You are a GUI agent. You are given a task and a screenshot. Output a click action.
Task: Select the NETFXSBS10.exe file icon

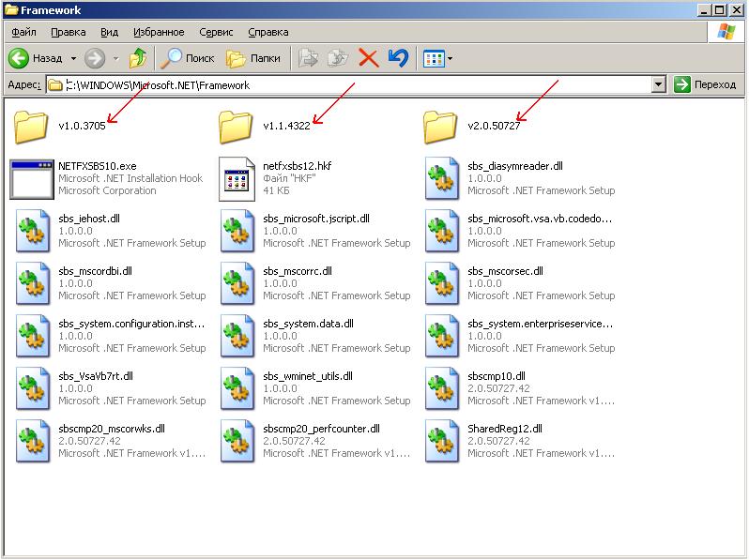tap(31, 178)
